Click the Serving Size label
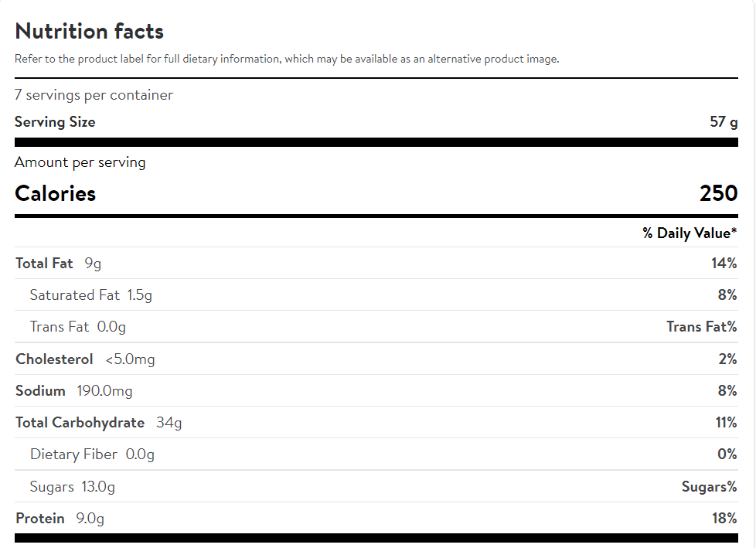 pyautogui.click(x=55, y=122)
